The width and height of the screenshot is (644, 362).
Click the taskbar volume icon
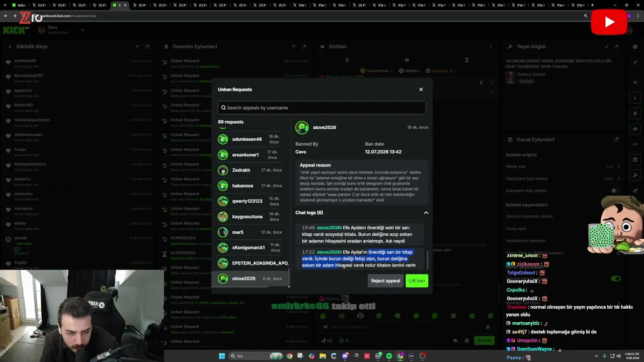point(619,356)
